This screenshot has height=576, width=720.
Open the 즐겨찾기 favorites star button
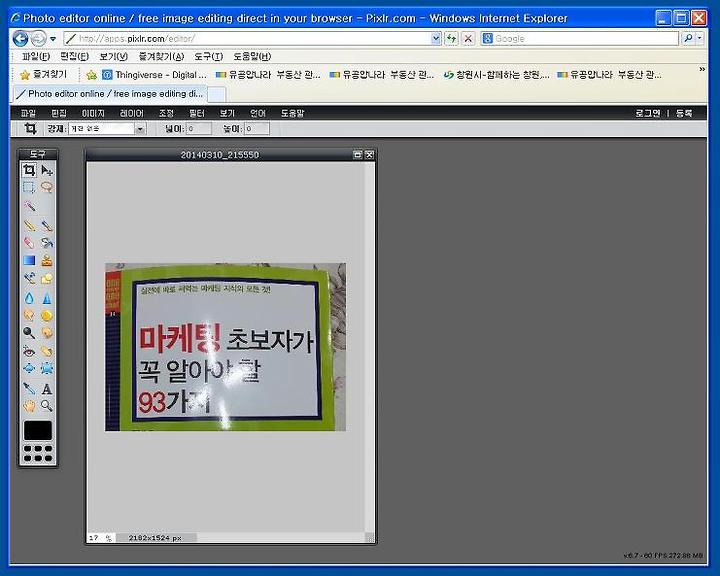pos(44,74)
